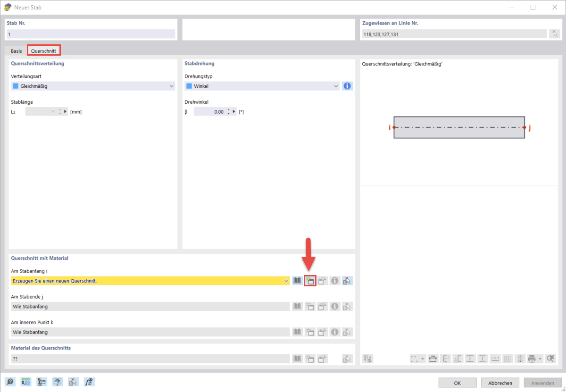This screenshot has width=566, height=392.
Task: Click the beam preview rectangle graphic
Action: [x=459, y=127]
